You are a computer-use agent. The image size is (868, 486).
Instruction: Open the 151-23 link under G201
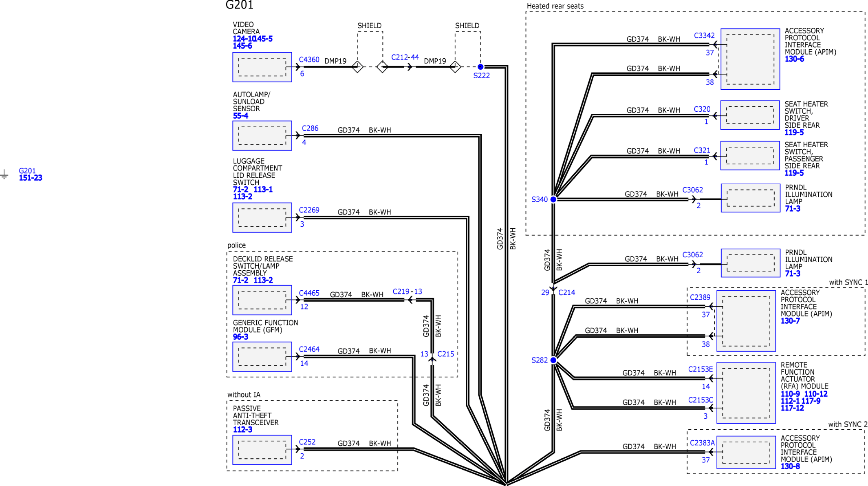point(31,178)
